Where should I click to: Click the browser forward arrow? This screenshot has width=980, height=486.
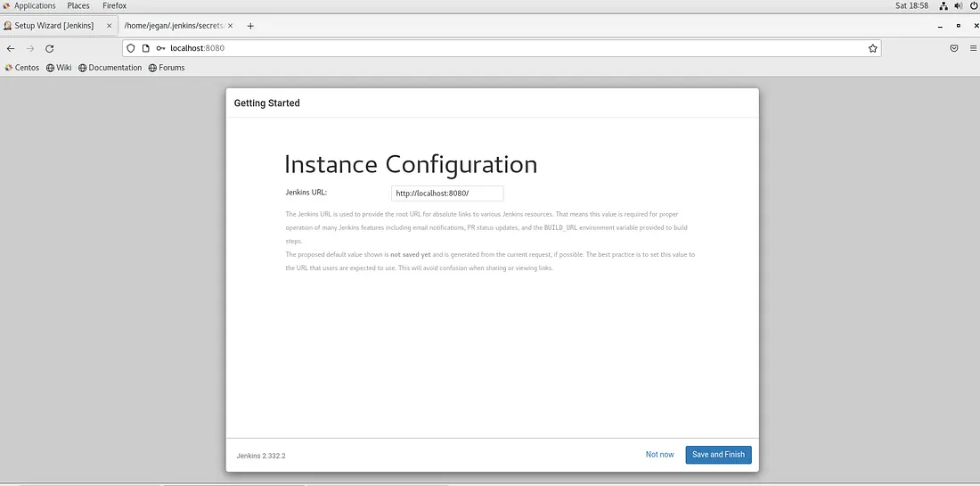click(30, 48)
